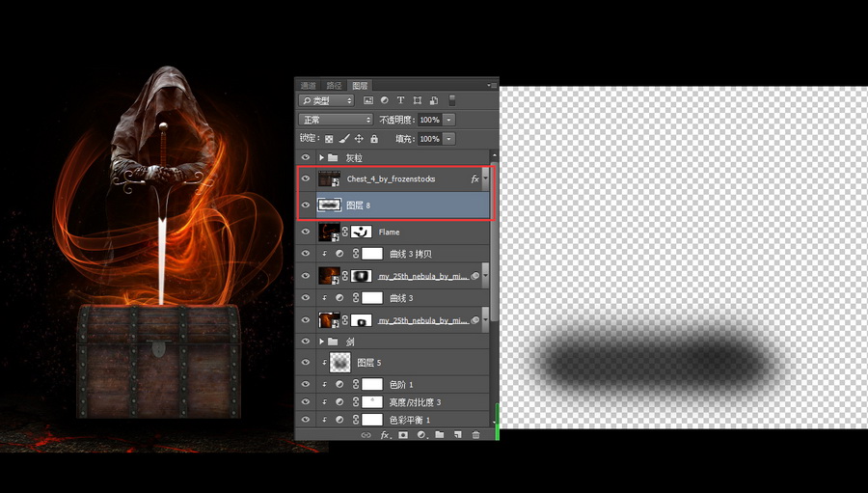This screenshot has width=868, height=493.
Task: Click 填充 100% value field
Action: click(429, 139)
